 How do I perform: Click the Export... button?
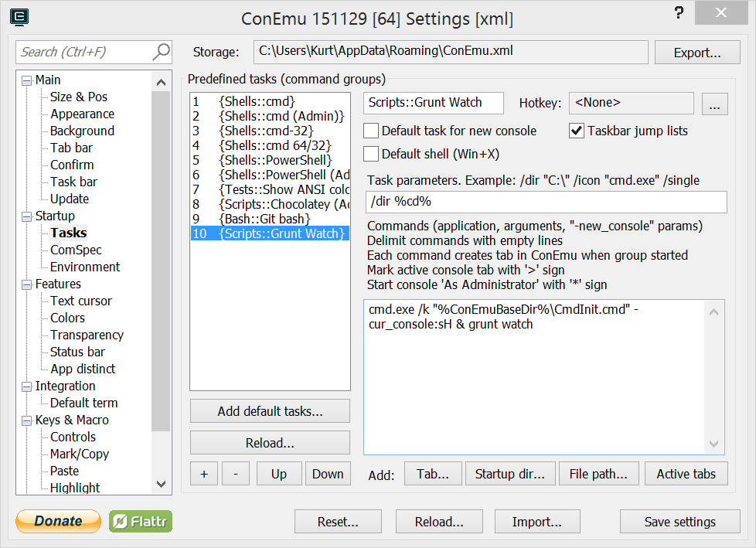(x=697, y=53)
